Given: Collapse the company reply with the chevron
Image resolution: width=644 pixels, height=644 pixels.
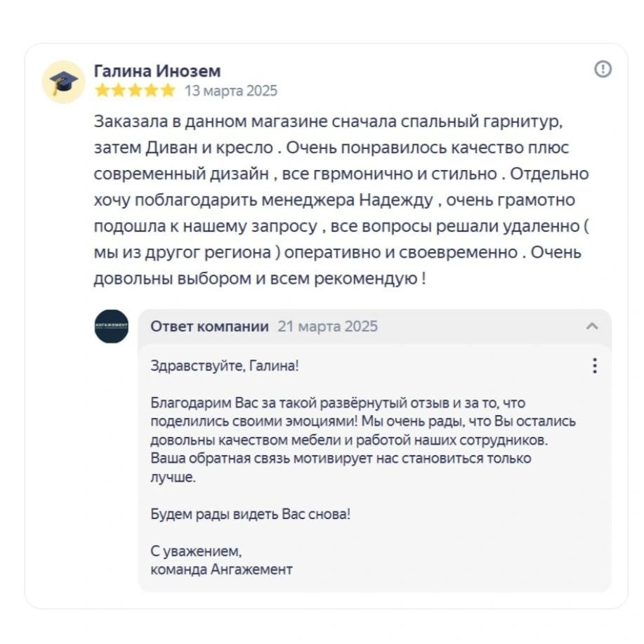Looking at the screenshot, I should [x=592, y=326].
